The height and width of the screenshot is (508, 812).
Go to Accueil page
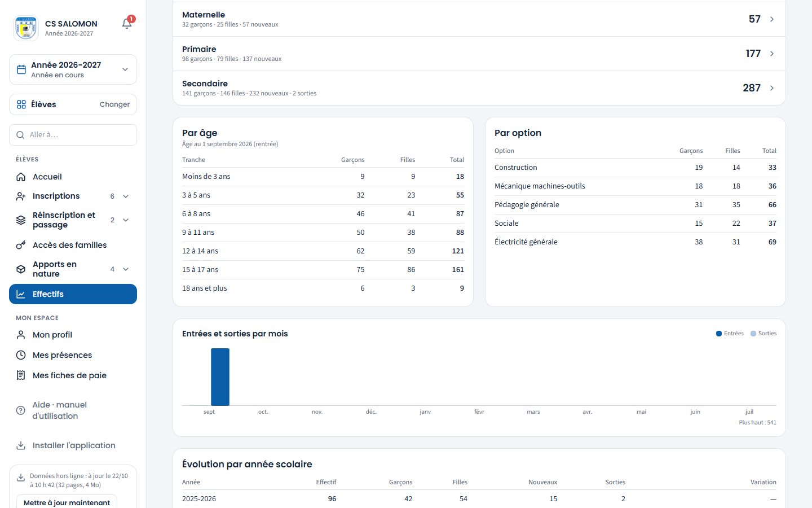pos(73,177)
